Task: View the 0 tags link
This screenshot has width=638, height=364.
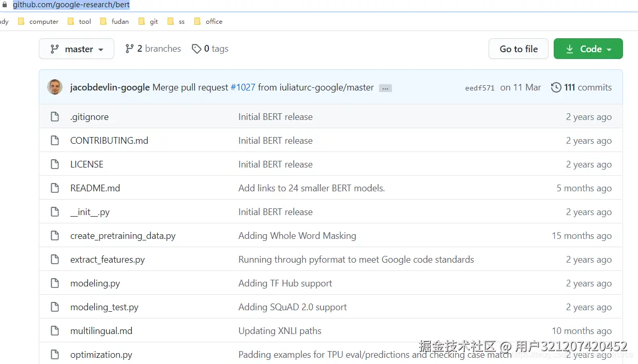Action: coord(210,49)
